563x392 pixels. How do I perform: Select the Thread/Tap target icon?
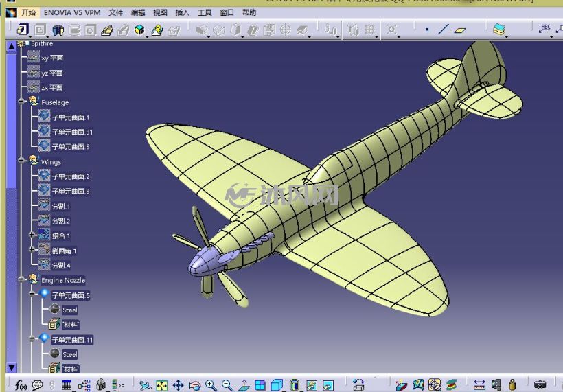click(285, 30)
